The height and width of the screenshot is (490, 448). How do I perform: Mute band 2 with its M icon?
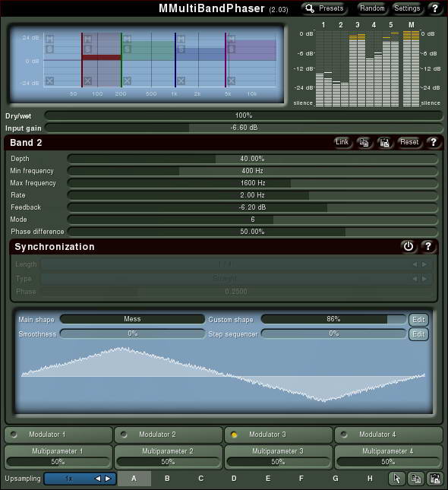pos(88,39)
